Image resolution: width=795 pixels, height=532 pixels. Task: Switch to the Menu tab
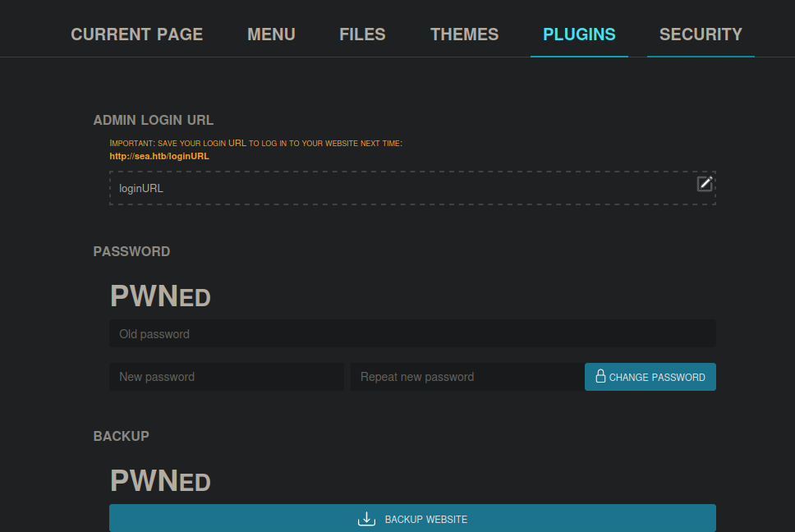pyautogui.click(x=271, y=34)
